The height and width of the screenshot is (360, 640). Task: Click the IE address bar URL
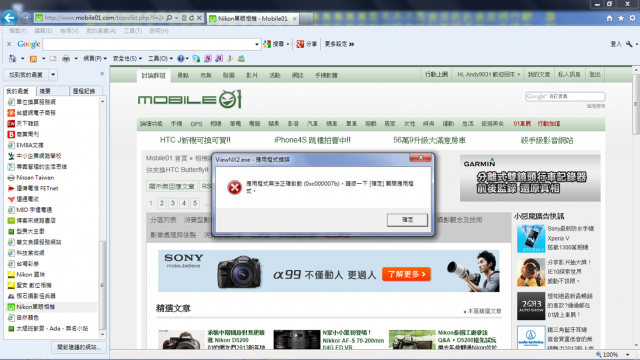tap(103, 18)
